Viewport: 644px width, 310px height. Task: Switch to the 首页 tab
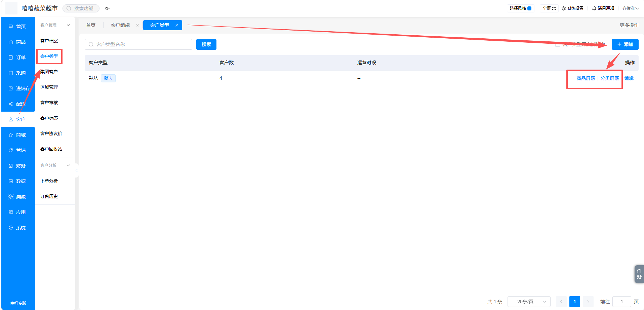pyautogui.click(x=91, y=25)
